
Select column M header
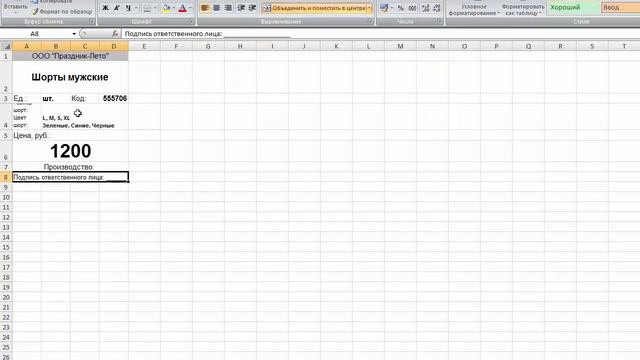coord(400,46)
